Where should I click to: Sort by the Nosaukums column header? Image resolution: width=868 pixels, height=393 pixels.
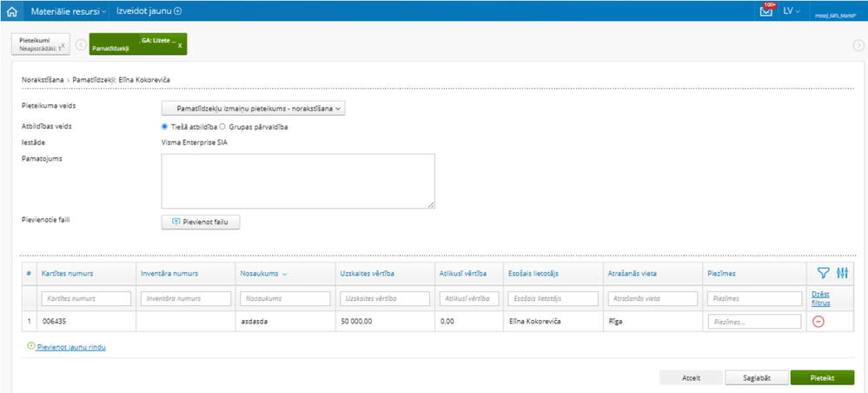coord(263,273)
